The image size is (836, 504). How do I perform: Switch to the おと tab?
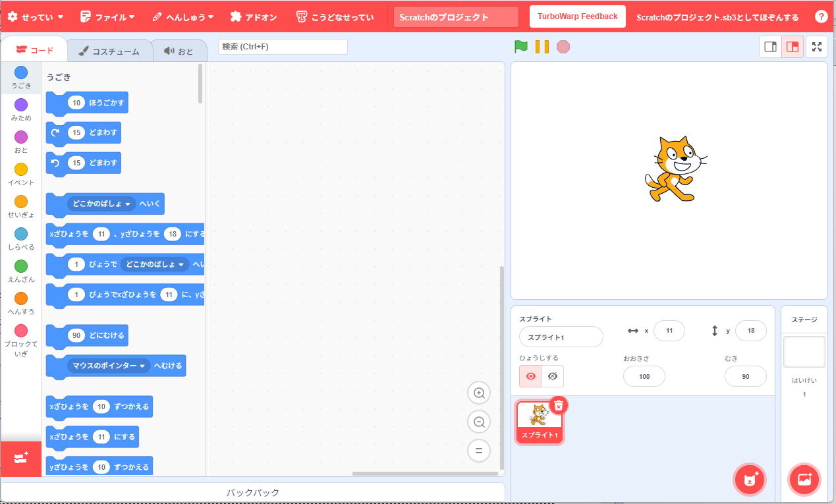pyautogui.click(x=179, y=51)
